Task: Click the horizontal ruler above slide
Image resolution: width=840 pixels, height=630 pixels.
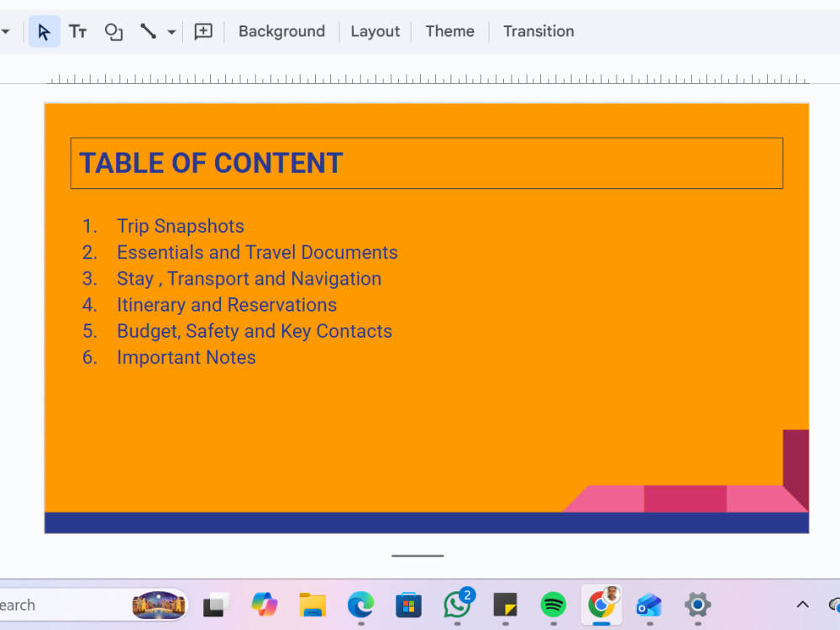Action: pyautogui.click(x=427, y=79)
